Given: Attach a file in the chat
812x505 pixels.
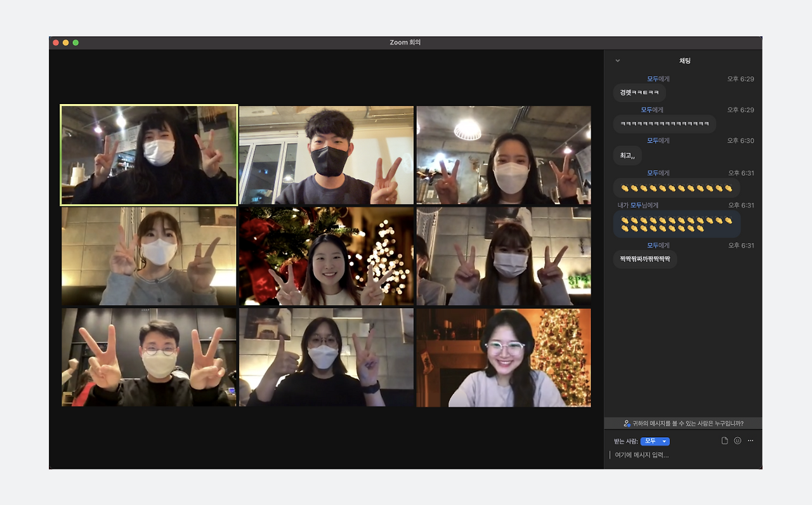Looking at the screenshot, I should tap(724, 441).
